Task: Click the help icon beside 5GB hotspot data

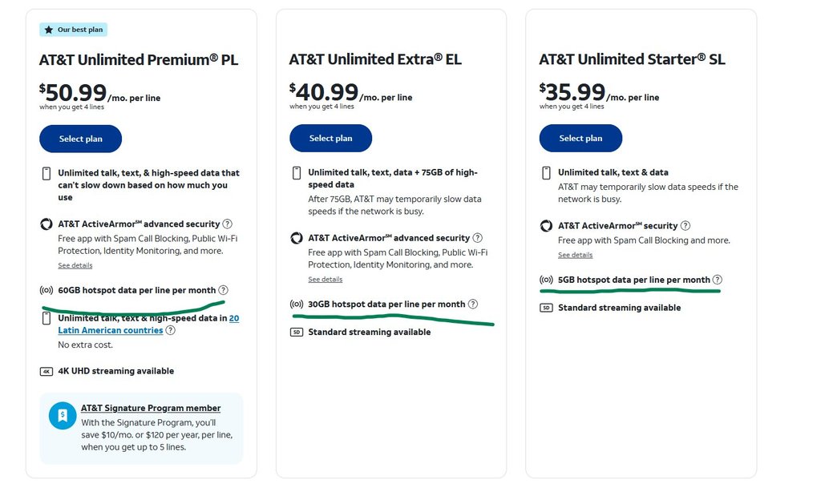Action: 718,280
